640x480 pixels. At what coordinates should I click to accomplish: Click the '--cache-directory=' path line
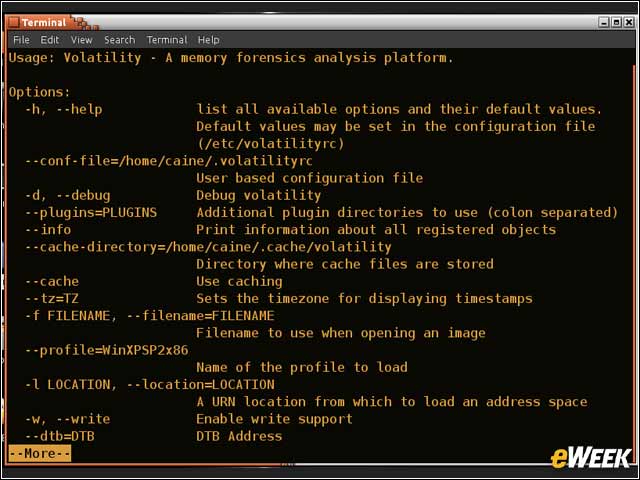tap(208, 247)
